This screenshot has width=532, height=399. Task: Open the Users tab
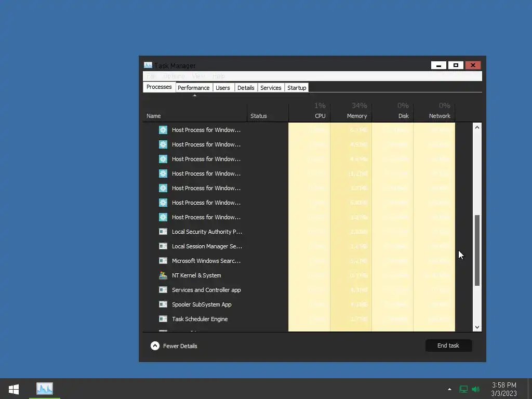[223, 87]
